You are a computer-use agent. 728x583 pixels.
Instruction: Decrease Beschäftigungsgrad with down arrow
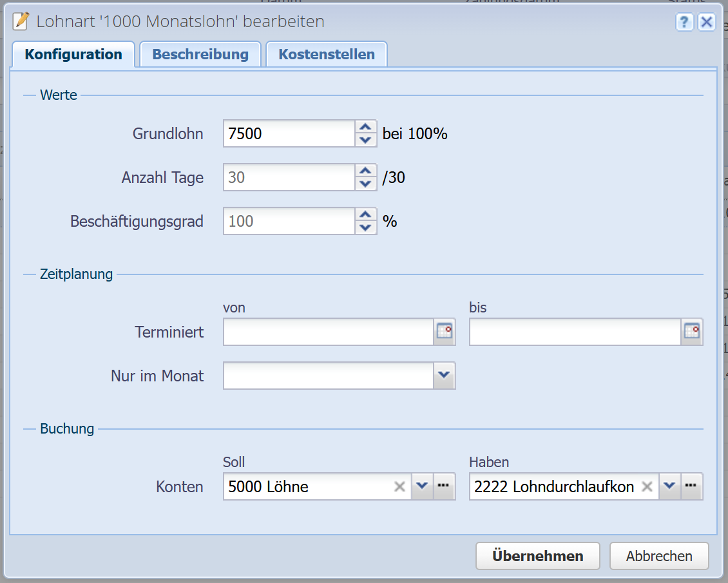pos(365,227)
